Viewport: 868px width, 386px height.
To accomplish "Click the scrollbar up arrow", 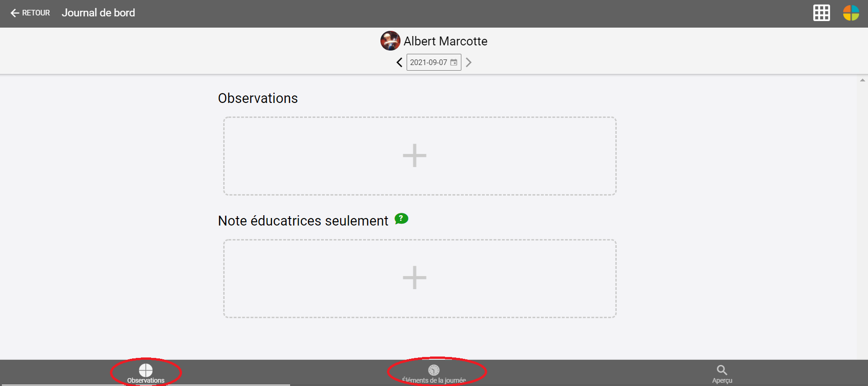I will 862,80.
